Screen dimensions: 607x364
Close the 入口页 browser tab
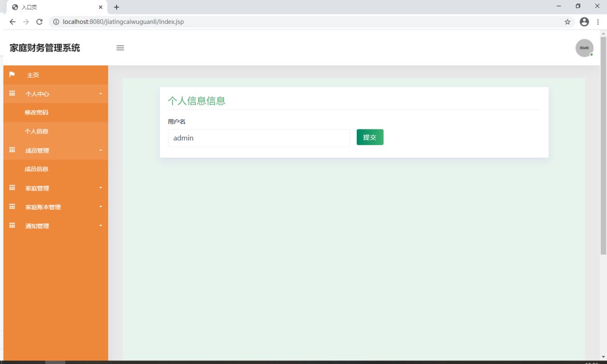[100, 7]
